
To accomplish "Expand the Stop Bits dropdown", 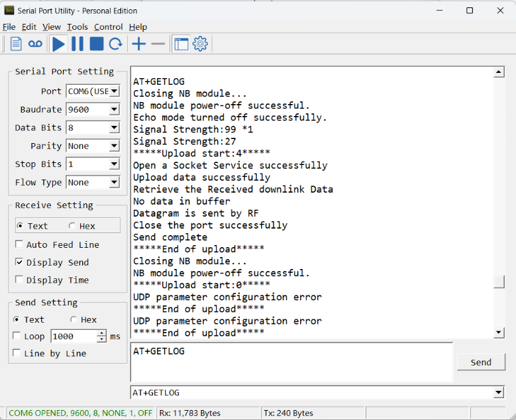I will pos(115,164).
